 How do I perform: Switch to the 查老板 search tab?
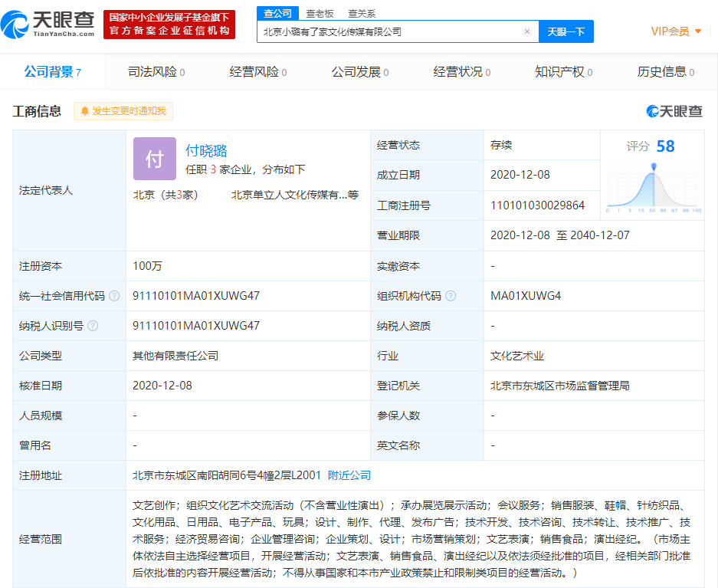coord(320,14)
